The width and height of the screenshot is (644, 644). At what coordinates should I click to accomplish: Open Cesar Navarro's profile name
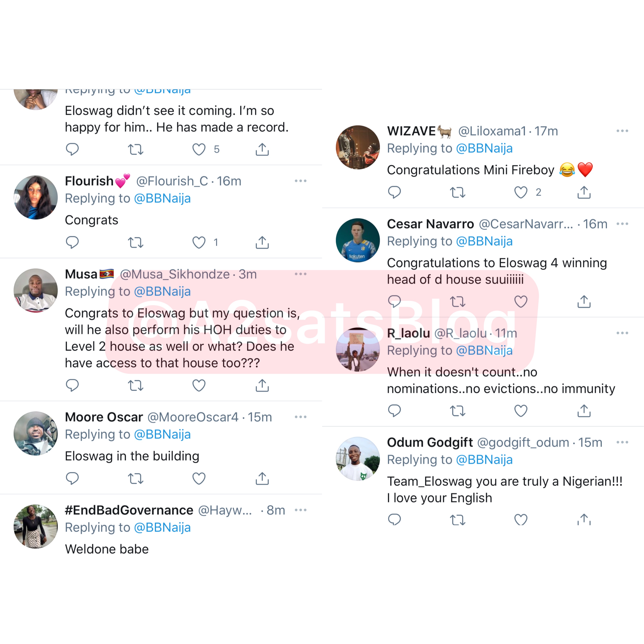430,224
